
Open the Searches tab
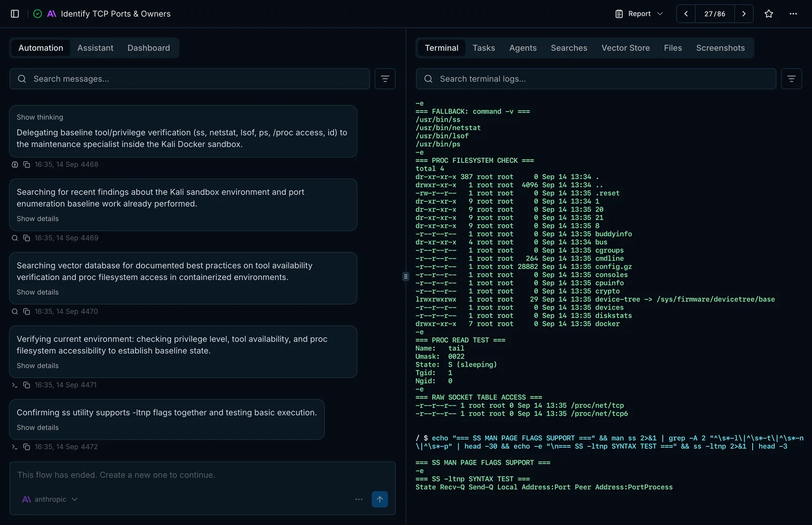click(x=569, y=48)
